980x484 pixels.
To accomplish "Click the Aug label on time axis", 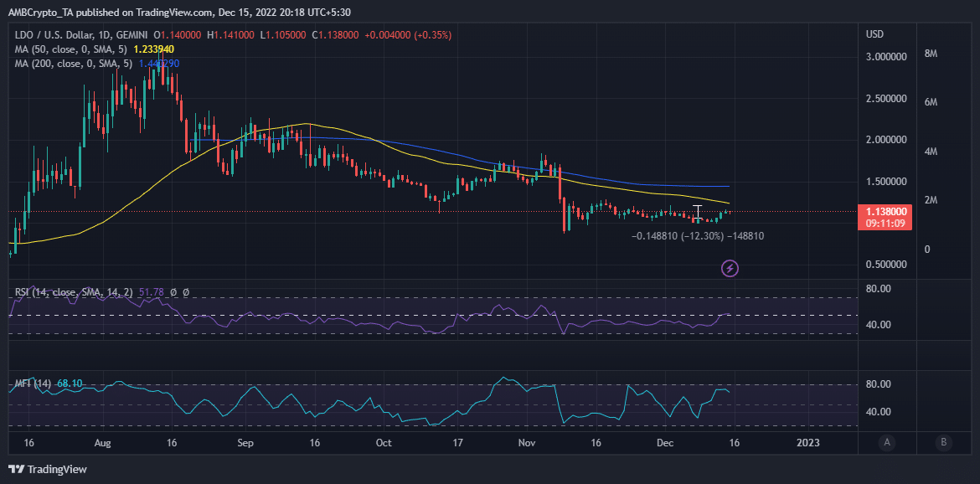I will tap(104, 443).
